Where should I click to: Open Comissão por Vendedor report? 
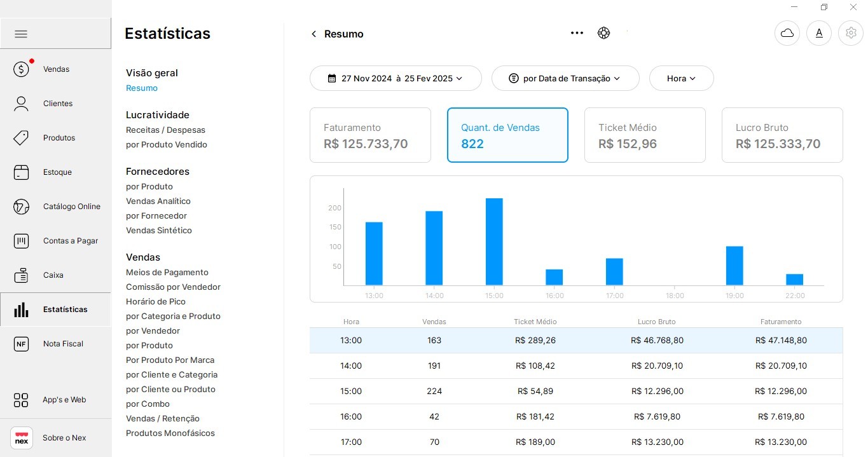[173, 287]
